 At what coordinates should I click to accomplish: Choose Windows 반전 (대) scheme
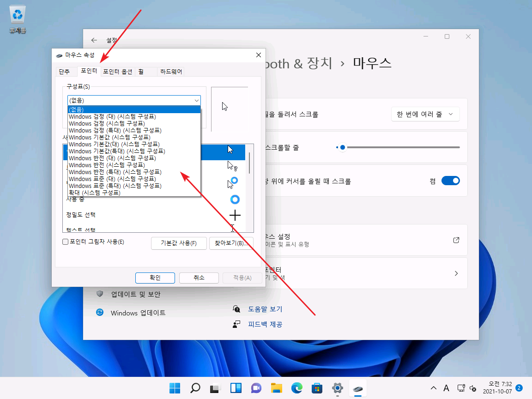(x=134, y=158)
